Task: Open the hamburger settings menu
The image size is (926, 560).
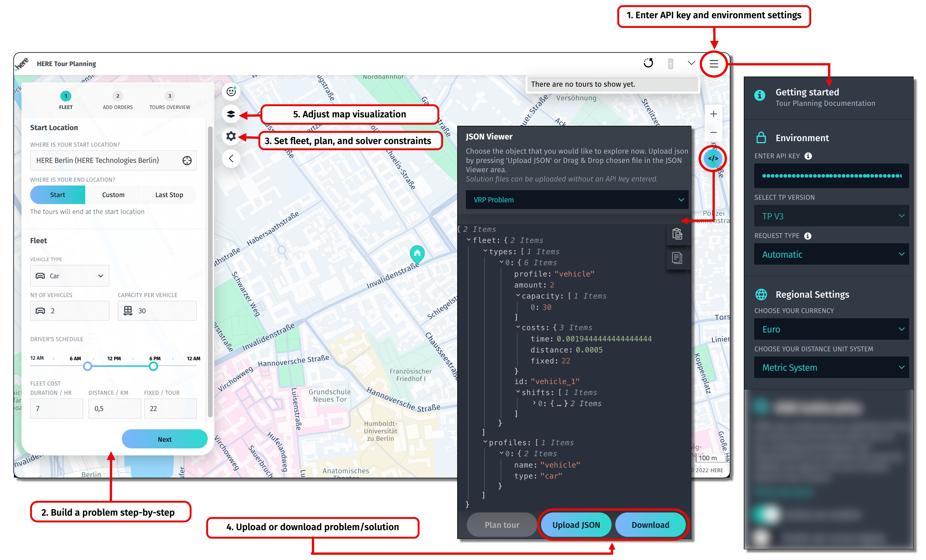Action: click(713, 64)
